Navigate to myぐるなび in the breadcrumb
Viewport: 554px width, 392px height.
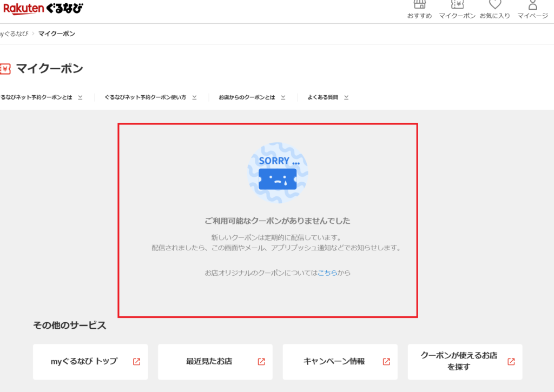[14, 34]
